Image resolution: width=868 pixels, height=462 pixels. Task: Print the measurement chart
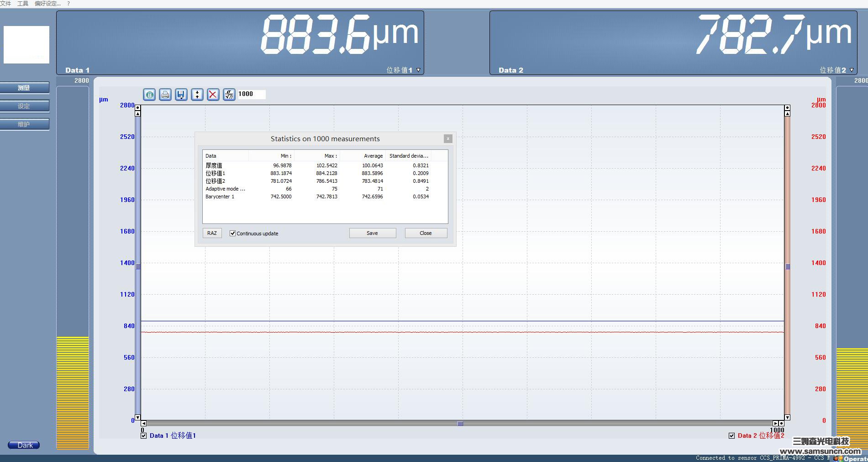click(165, 95)
